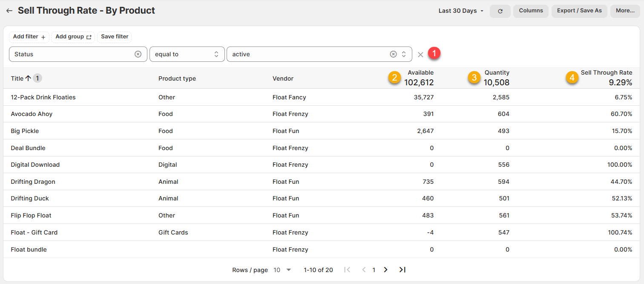644x284 pixels.
Task: Click the refresh report icon
Action: pos(500,11)
